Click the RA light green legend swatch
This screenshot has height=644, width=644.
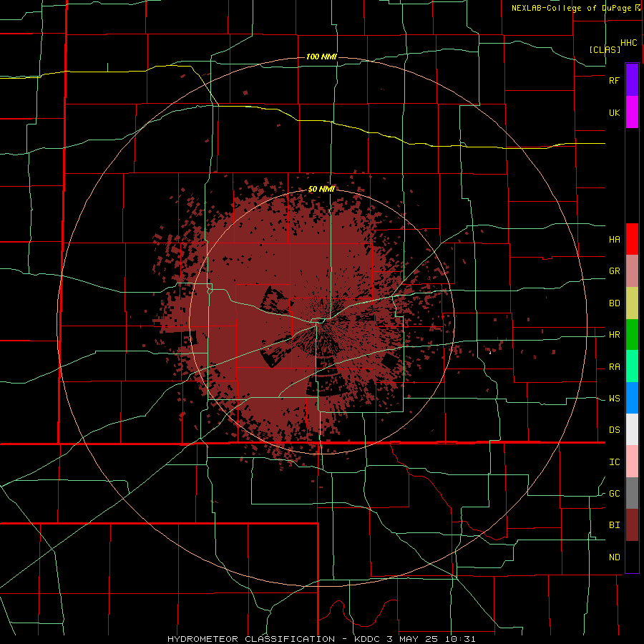pos(632,366)
